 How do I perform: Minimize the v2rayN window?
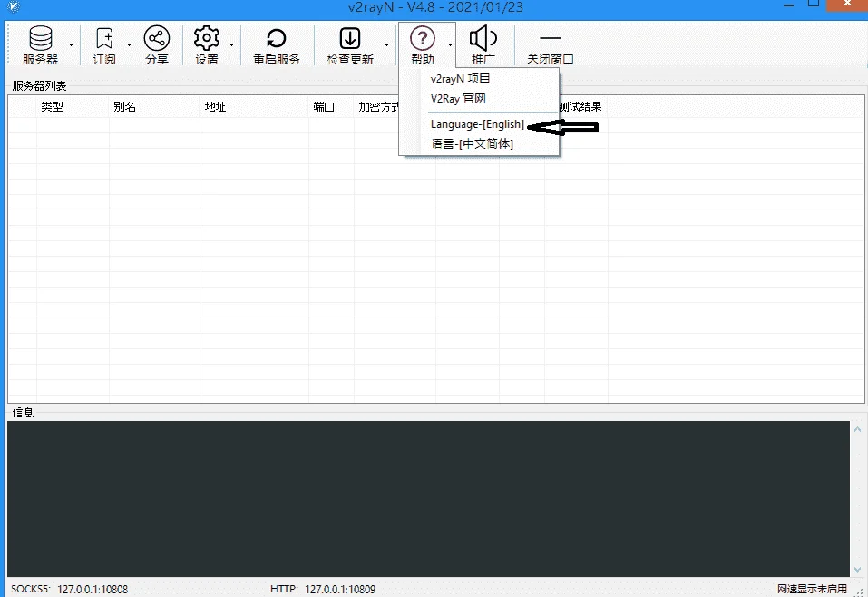click(789, 5)
